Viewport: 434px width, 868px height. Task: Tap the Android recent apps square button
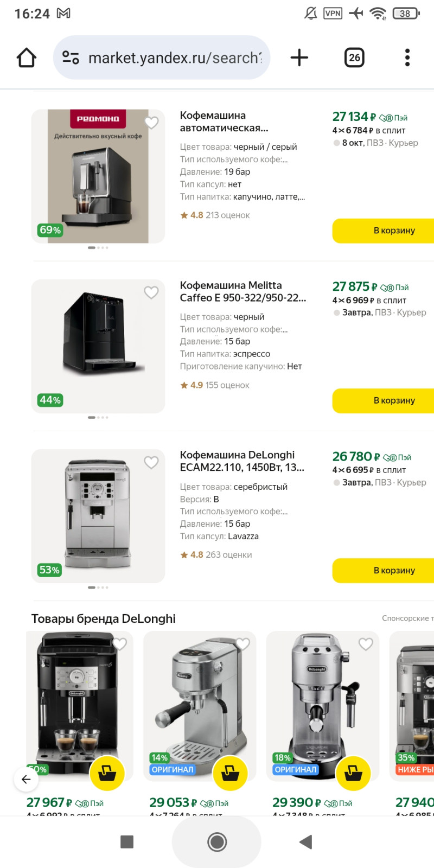(127, 842)
